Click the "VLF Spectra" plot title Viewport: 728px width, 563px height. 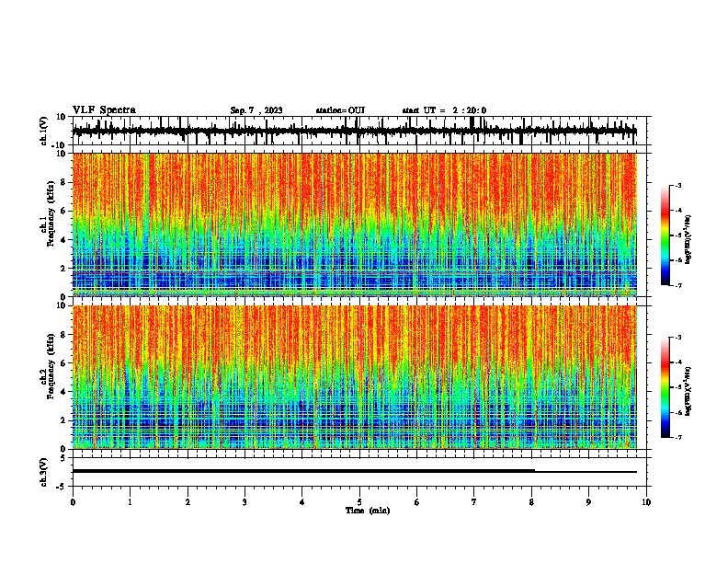[104, 110]
